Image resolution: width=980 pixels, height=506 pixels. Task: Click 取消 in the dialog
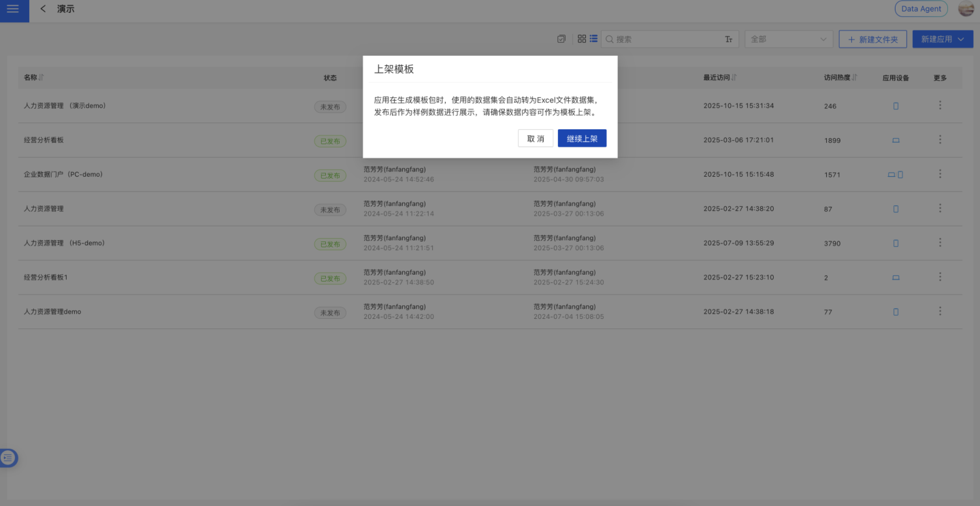point(536,139)
